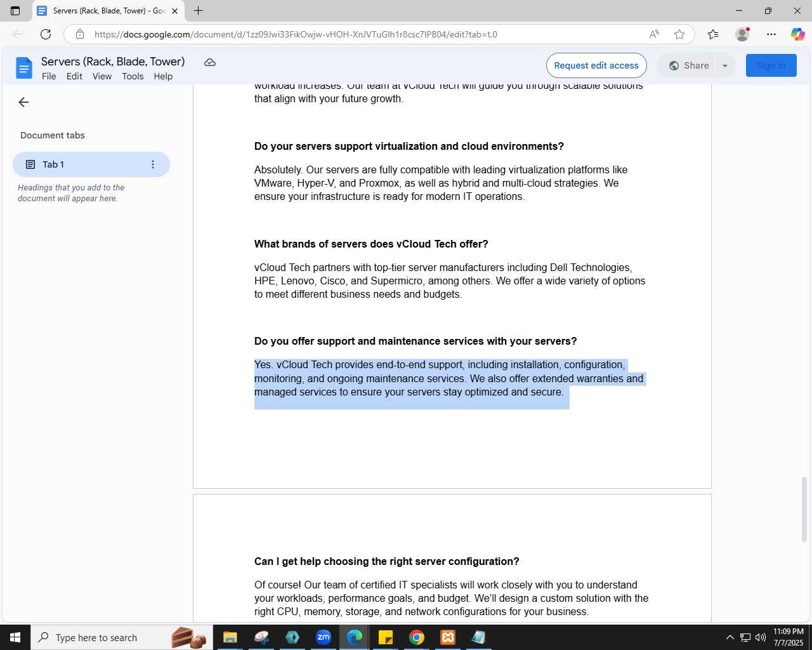
Task: Open browser favorites list icon
Action: tap(713, 34)
